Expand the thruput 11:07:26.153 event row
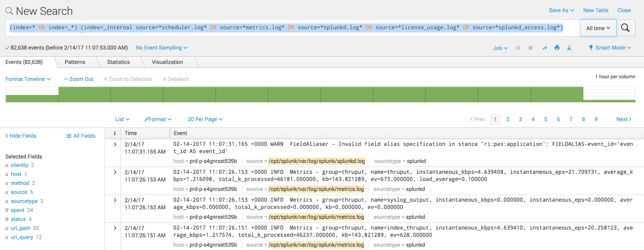 point(115,172)
